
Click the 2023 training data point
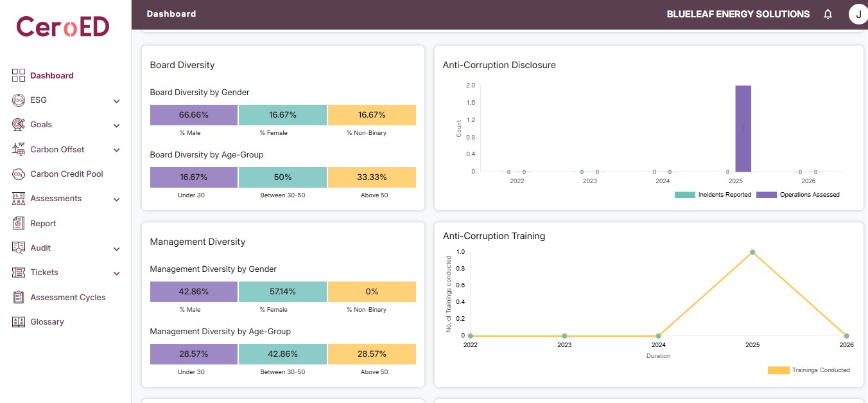coord(564,336)
